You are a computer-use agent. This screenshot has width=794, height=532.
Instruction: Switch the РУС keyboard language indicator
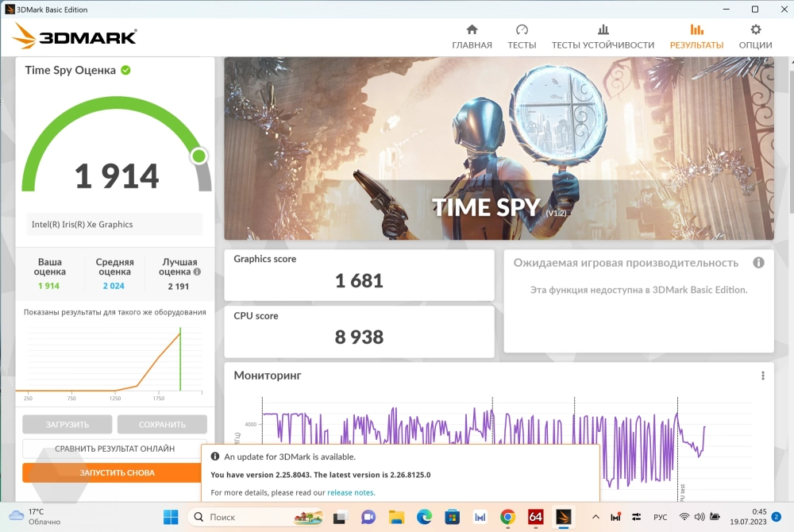click(660, 518)
